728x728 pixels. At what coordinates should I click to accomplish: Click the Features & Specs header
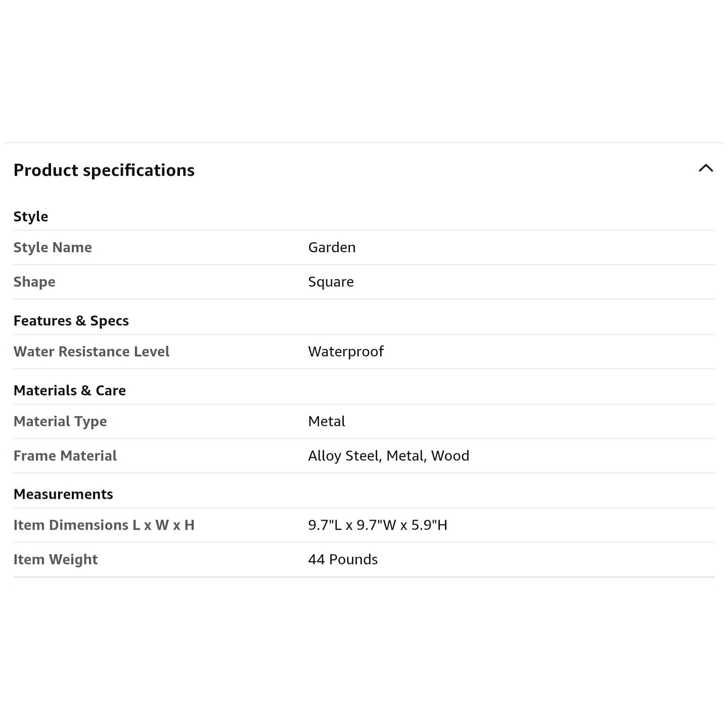point(71,321)
